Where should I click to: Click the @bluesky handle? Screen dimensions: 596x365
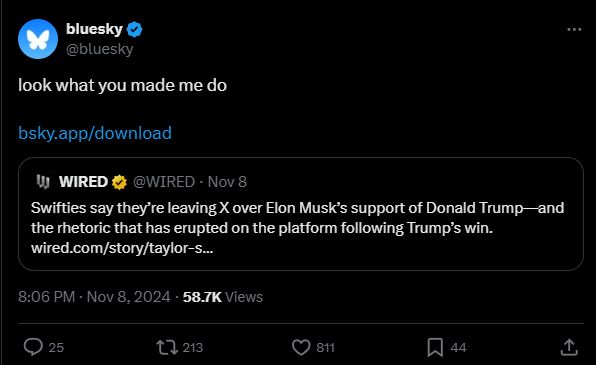pos(100,49)
